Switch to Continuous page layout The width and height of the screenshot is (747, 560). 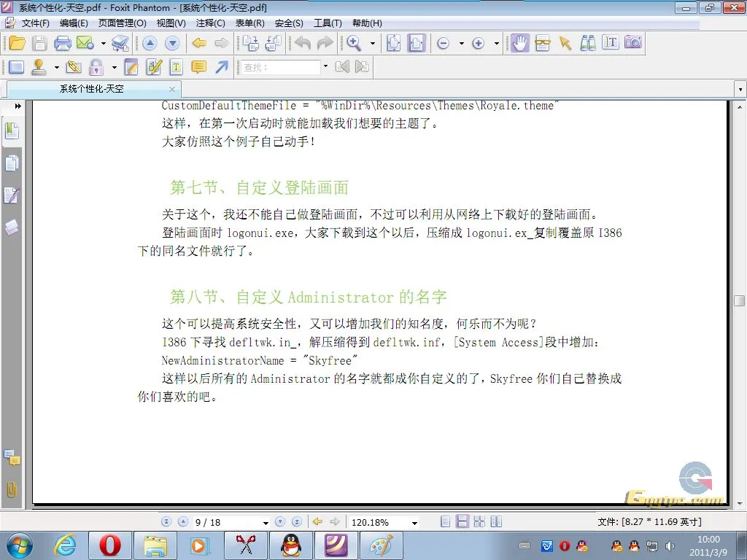tap(462, 521)
